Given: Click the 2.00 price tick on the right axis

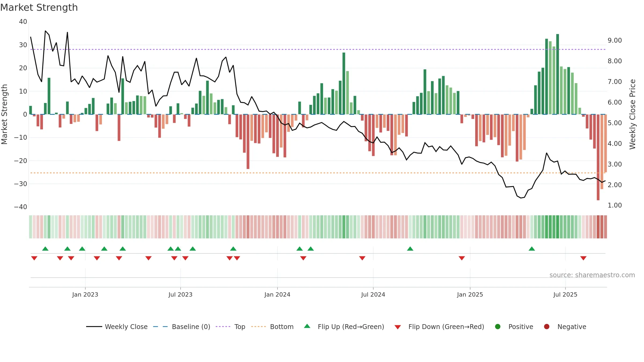Looking at the screenshot, I should tap(615, 185).
